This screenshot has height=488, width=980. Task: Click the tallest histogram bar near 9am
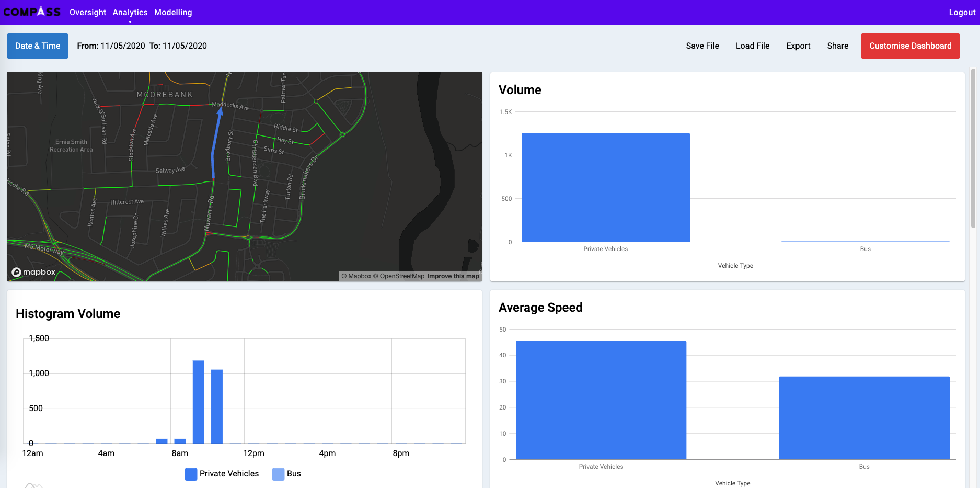click(199, 402)
